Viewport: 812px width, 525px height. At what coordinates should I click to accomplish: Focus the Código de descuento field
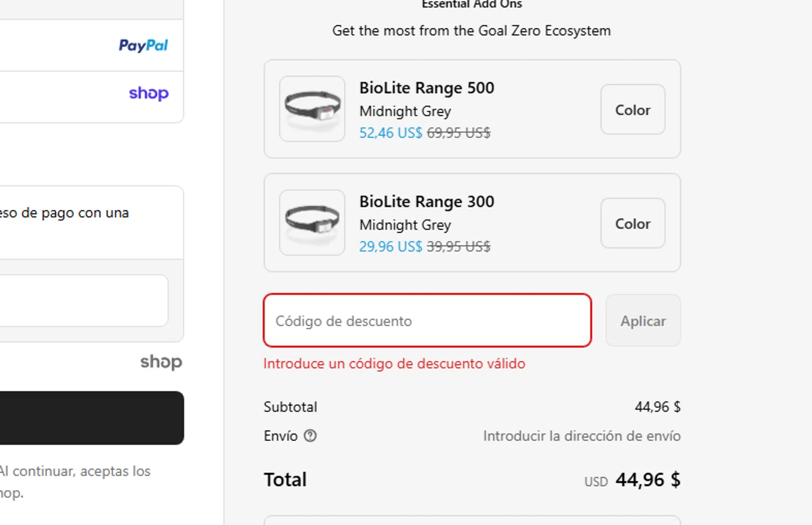[427, 321]
